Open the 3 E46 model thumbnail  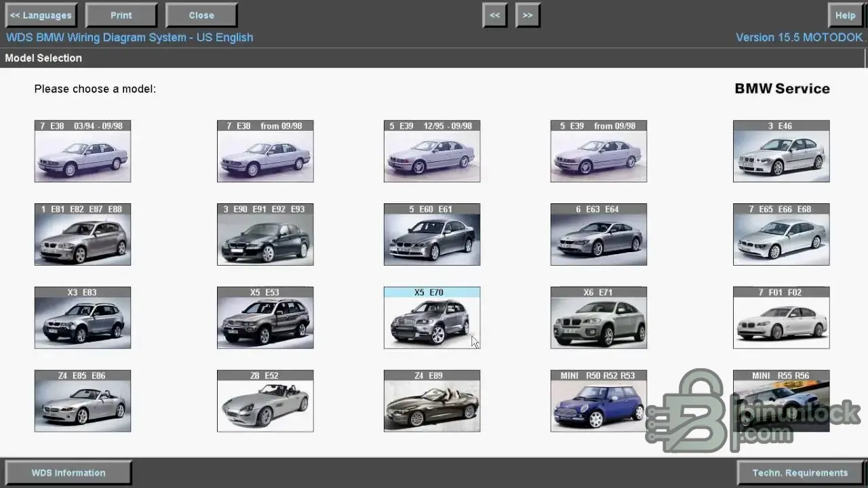click(x=781, y=151)
